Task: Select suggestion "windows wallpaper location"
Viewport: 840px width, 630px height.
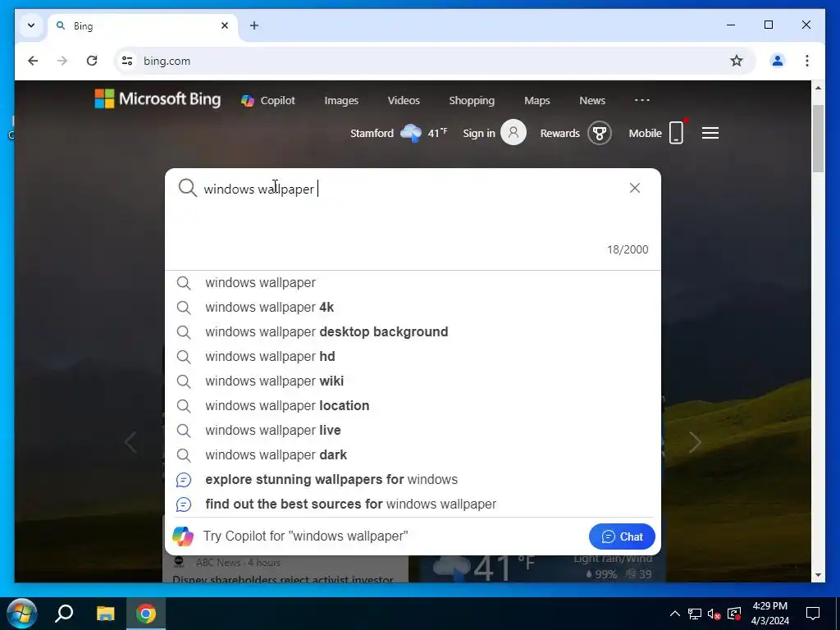Action: point(413,405)
